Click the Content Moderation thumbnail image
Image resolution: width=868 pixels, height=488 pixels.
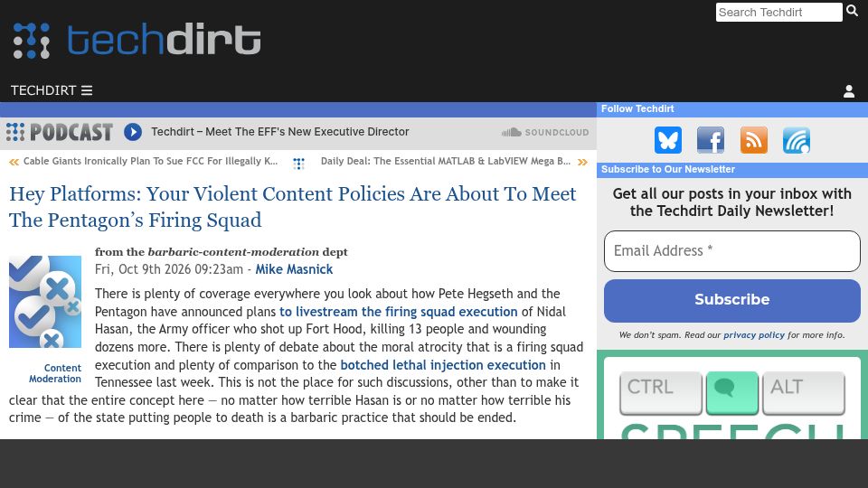pyautogui.click(x=45, y=302)
